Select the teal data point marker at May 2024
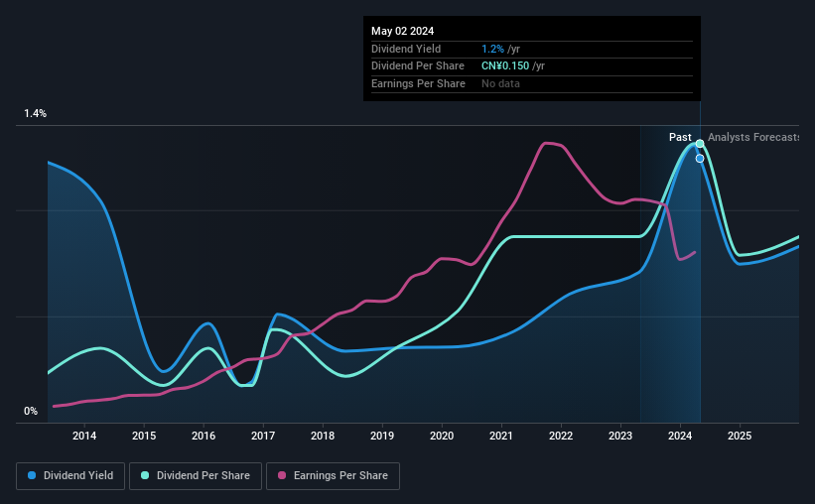 click(x=700, y=144)
